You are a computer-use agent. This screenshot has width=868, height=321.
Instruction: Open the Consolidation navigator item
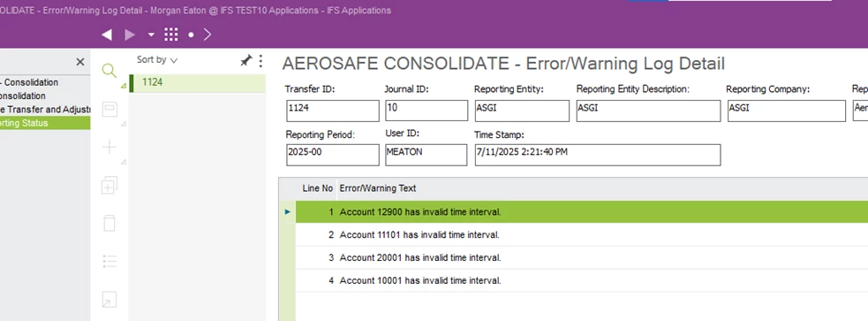[x=23, y=96]
